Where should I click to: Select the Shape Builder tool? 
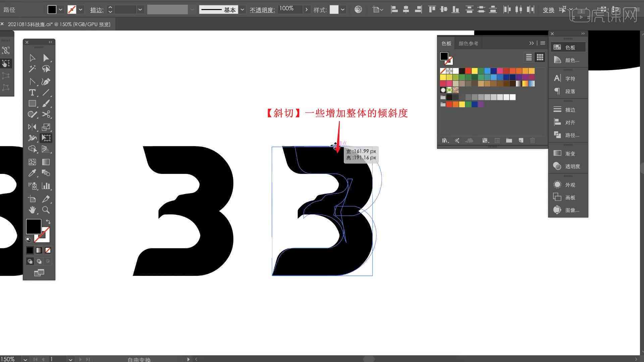coord(32,149)
